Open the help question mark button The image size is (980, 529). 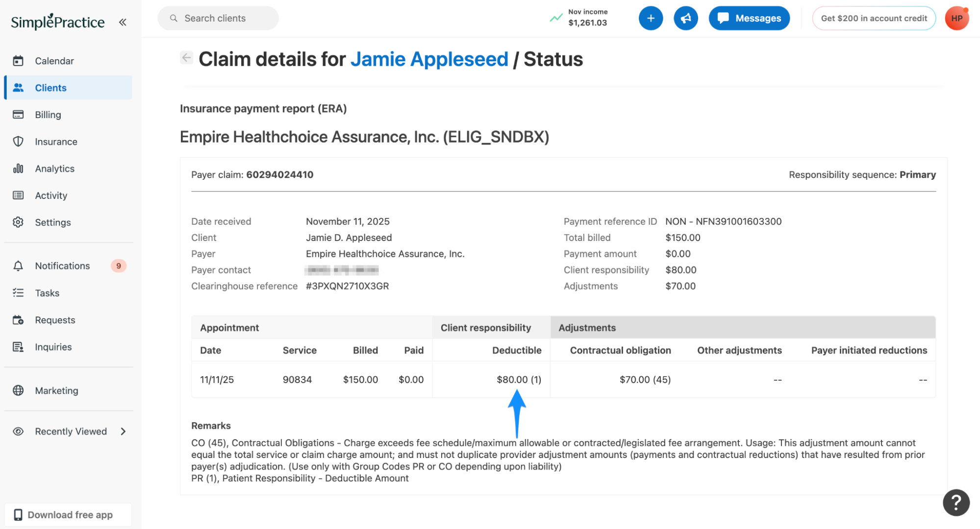(956, 503)
